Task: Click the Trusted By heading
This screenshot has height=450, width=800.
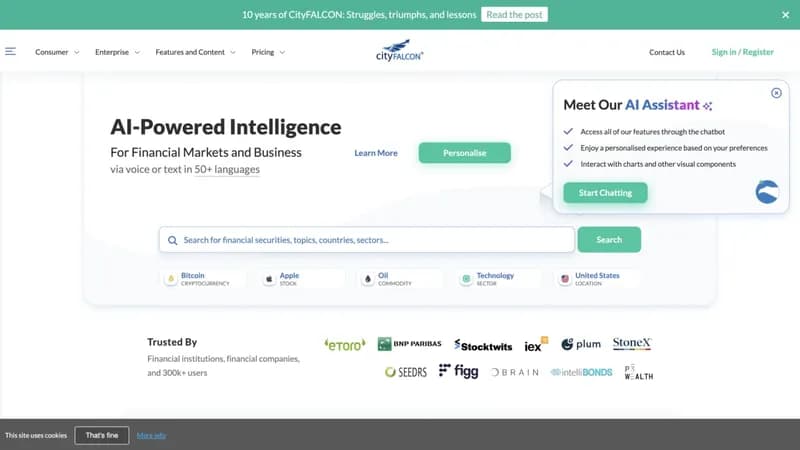Action: 172,342
